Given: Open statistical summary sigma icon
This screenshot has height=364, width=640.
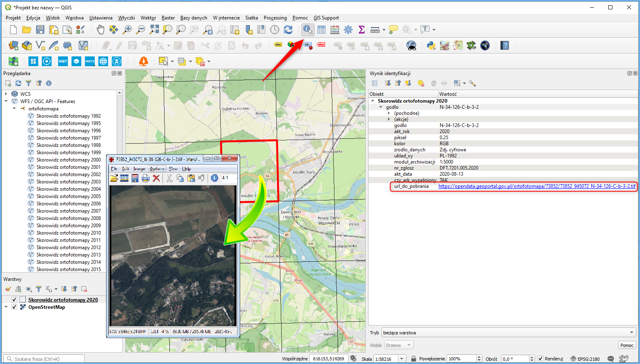Looking at the screenshot, I should [x=362, y=30].
